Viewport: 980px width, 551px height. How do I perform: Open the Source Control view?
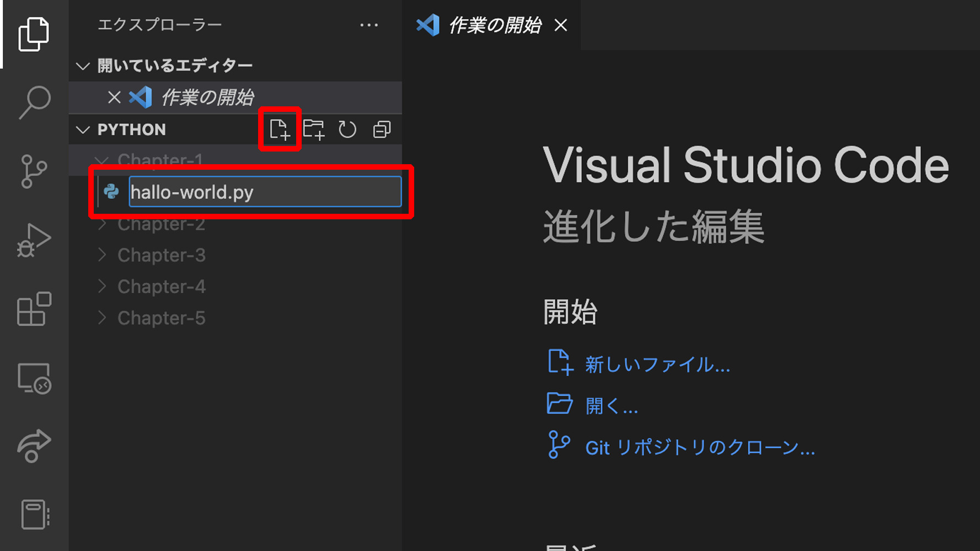point(33,171)
